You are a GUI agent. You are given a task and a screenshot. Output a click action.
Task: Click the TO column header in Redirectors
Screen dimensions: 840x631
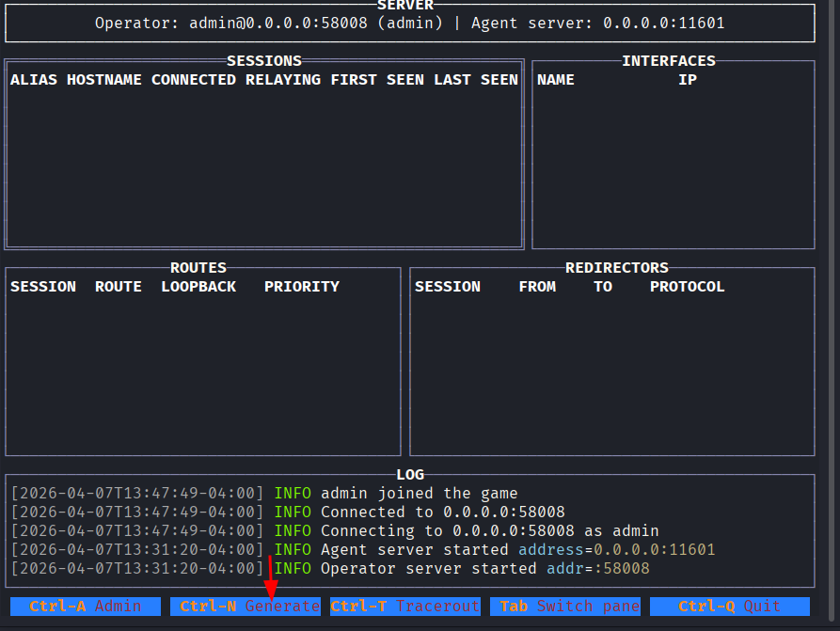(x=603, y=287)
